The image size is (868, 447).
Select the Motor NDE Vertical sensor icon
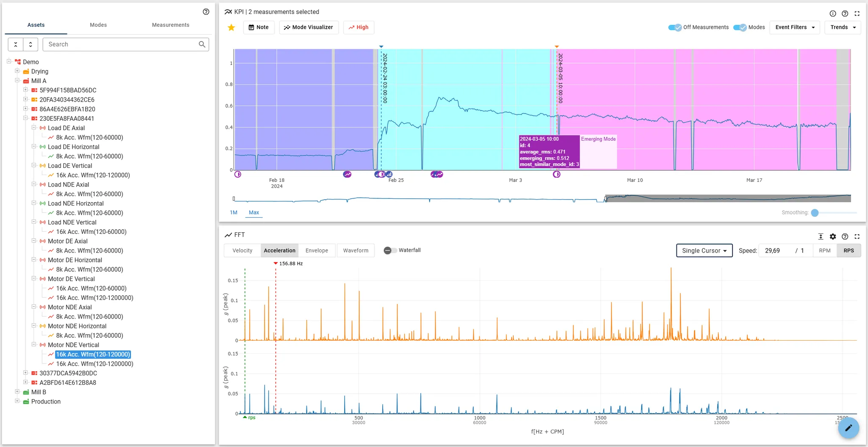point(43,345)
